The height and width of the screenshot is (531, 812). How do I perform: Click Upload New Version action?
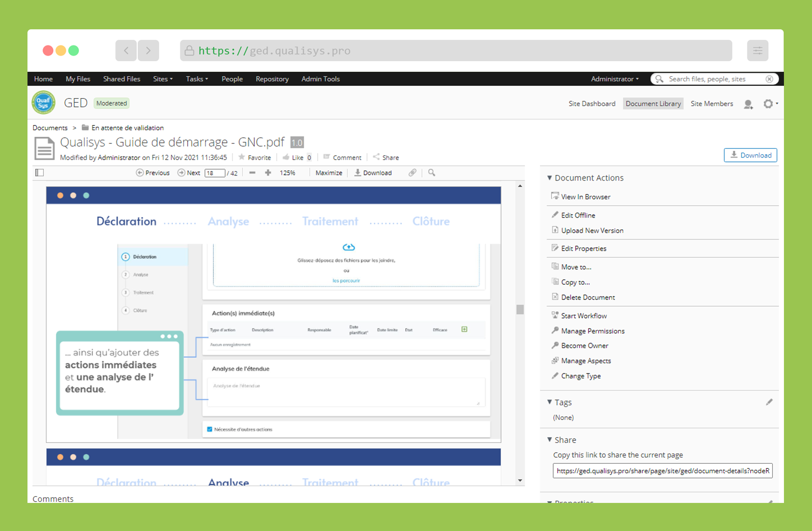587,230
